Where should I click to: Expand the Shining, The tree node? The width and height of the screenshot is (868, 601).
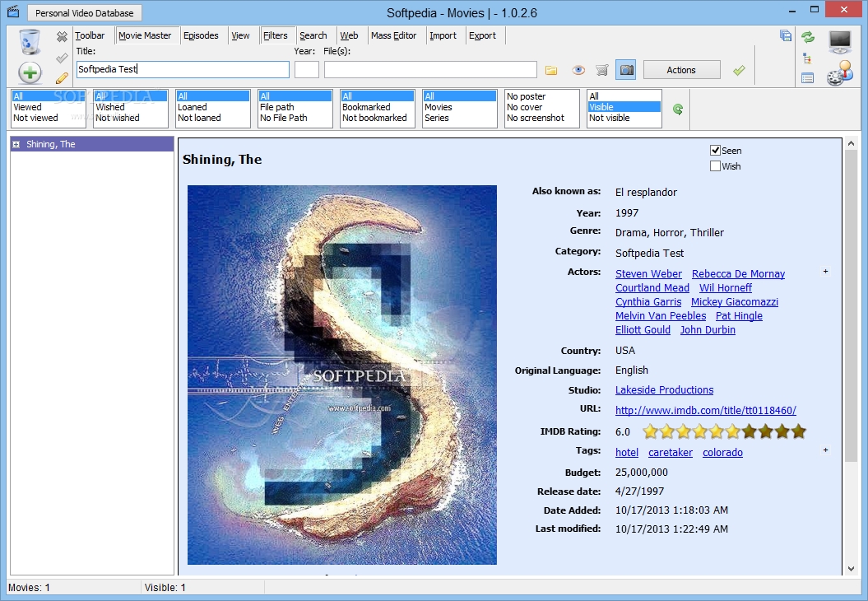(x=16, y=145)
